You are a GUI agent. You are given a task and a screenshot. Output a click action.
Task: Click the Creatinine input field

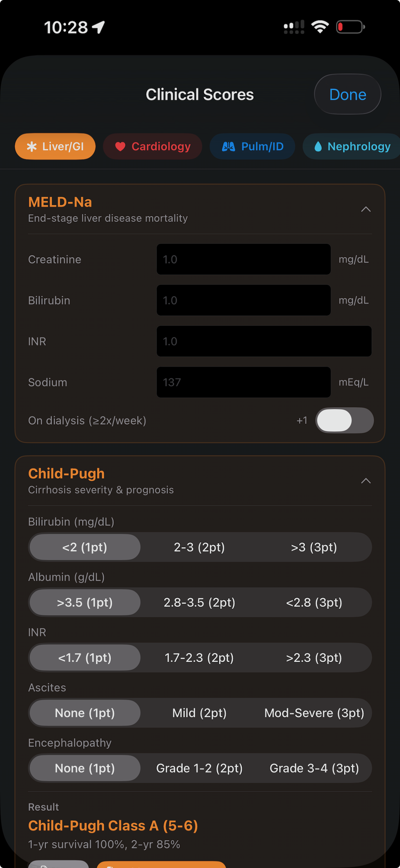pyautogui.click(x=243, y=260)
